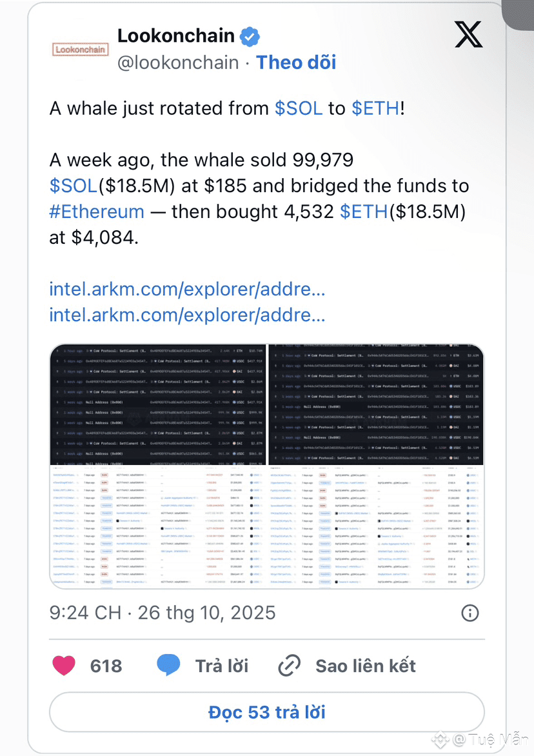
Task: Open the post info icon
Action: click(471, 612)
